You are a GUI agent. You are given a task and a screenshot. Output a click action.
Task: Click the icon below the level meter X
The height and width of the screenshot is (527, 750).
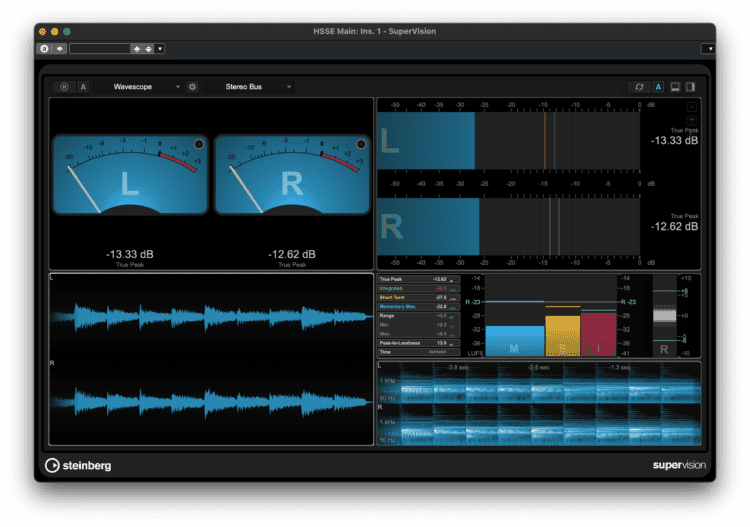pos(692,120)
